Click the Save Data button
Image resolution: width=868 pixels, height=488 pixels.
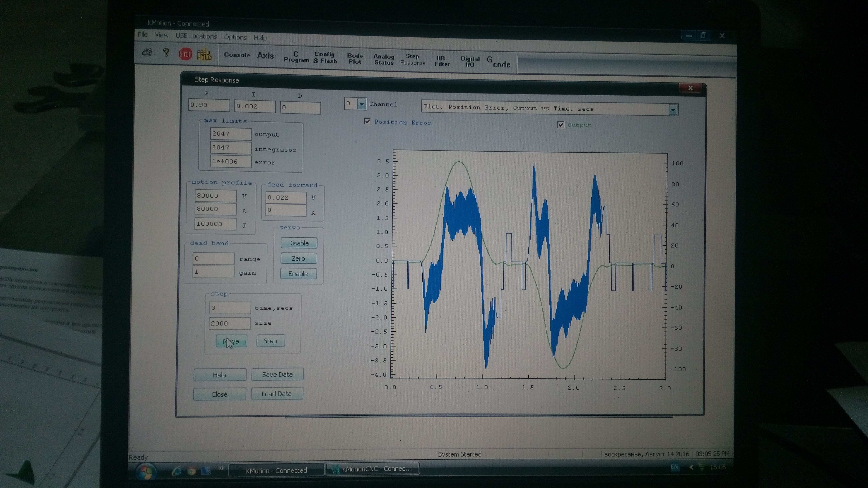tap(277, 375)
